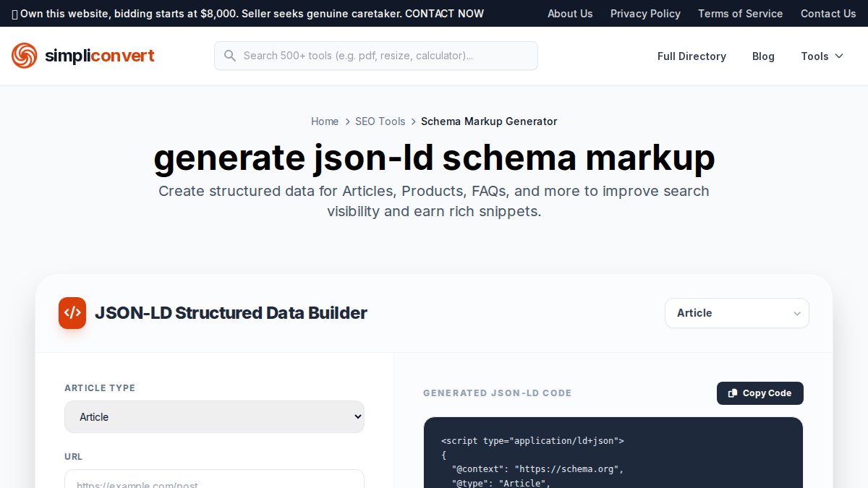Image resolution: width=868 pixels, height=488 pixels.
Task: Open the Blog menu item
Action: pyautogui.click(x=763, y=56)
